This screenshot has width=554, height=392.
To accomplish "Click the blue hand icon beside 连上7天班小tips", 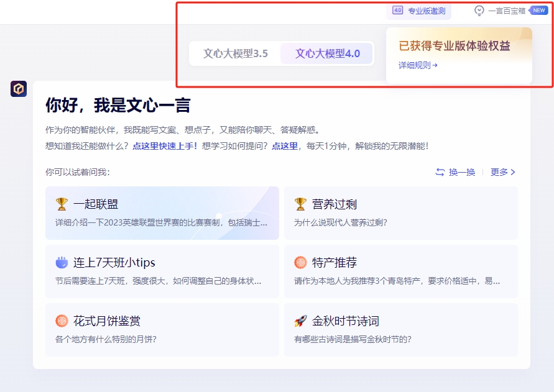I will coord(62,262).
